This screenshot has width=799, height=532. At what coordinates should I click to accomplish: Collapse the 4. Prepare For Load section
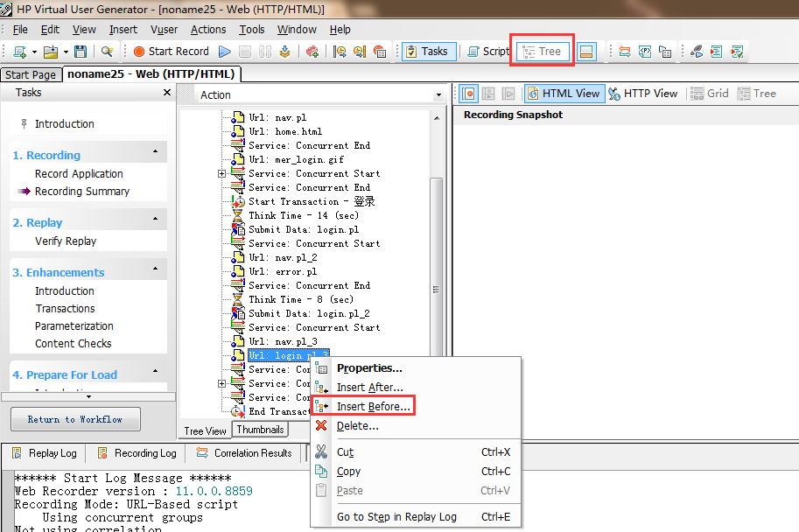(x=156, y=372)
